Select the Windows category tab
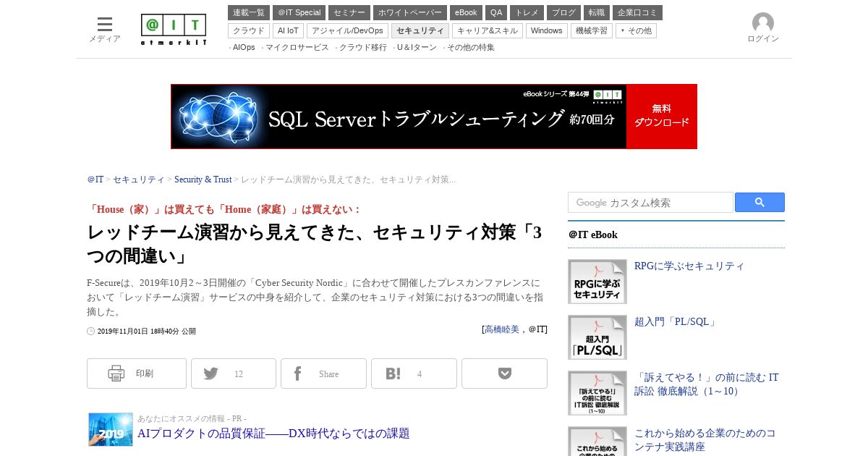The height and width of the screenshot is (456, 868). point(546,30)
